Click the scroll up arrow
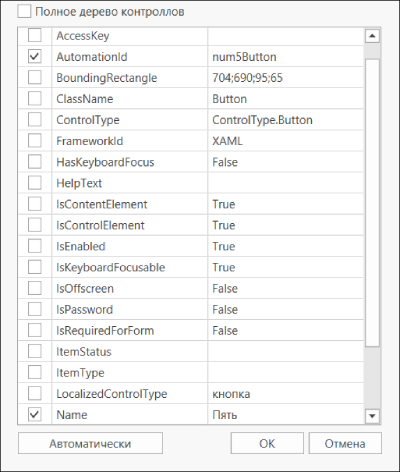The height and width of the screenshot is (472, 400). coord(372,36)
